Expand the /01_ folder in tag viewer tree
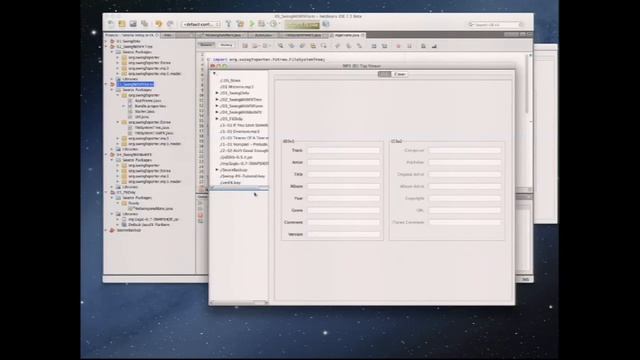Screen dimensions: 640x360 (217, 93)
